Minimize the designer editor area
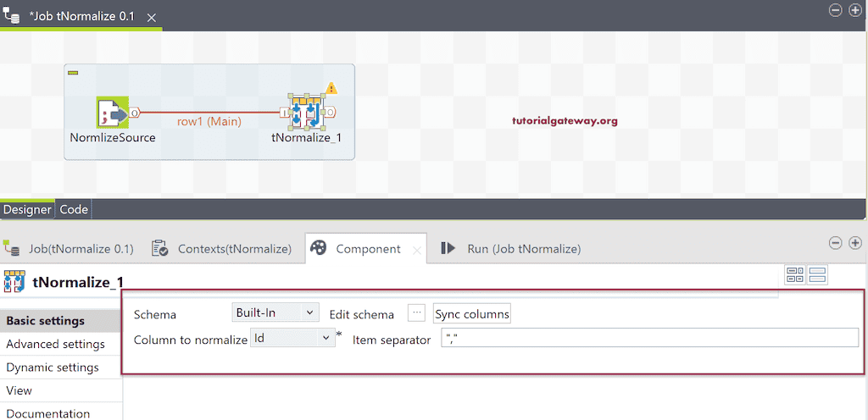Viewport: 868px width, 420px height. pos(836,10)
